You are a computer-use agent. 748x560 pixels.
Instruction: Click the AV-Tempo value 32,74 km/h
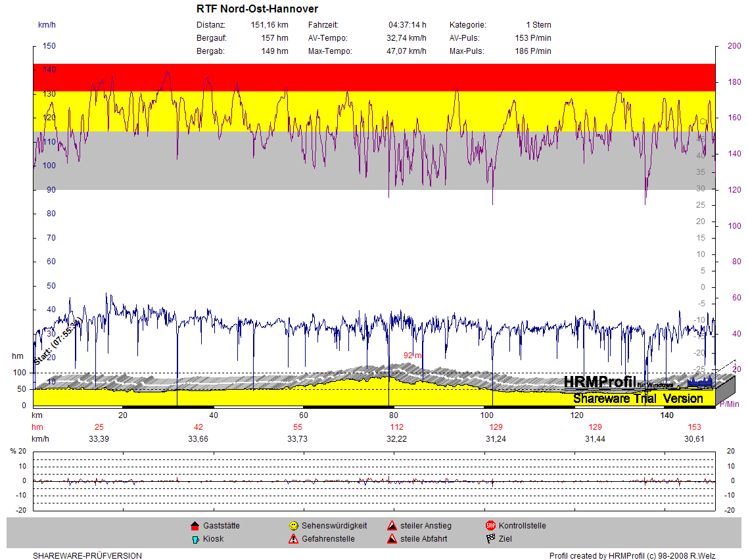[406, 38]
